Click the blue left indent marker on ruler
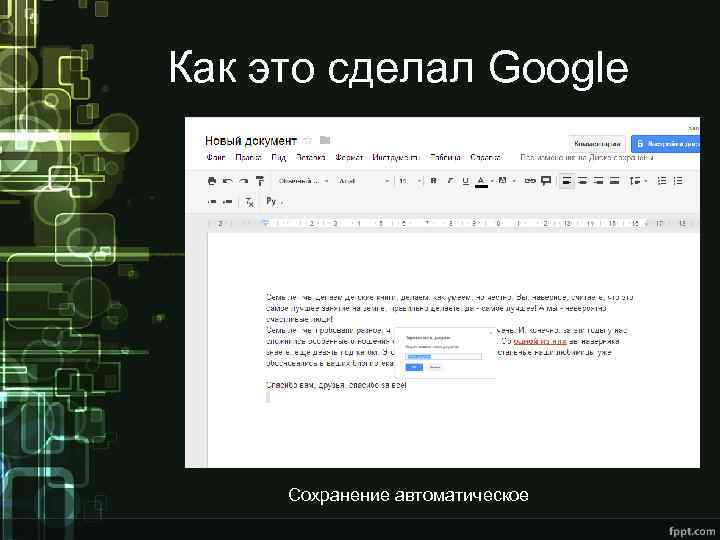This screenshot has height=540, width=720. pos(264,223)
